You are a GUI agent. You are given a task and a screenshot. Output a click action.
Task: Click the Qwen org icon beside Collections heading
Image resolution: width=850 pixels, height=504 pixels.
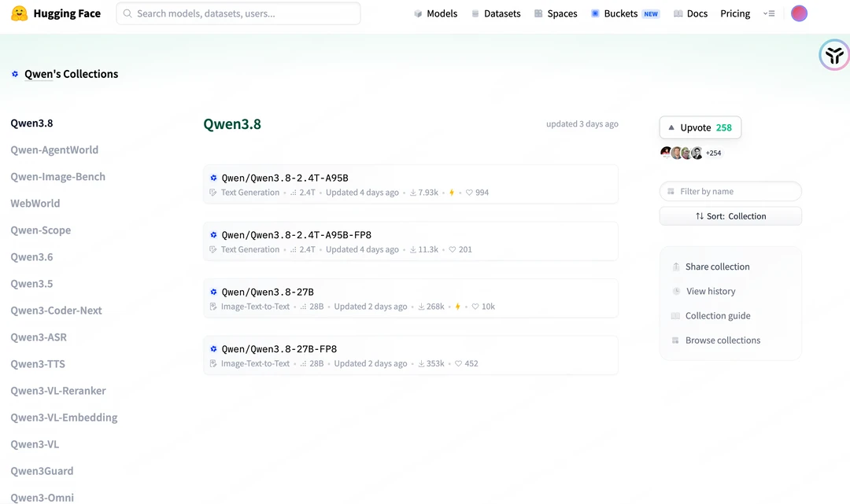click(15, 74)
